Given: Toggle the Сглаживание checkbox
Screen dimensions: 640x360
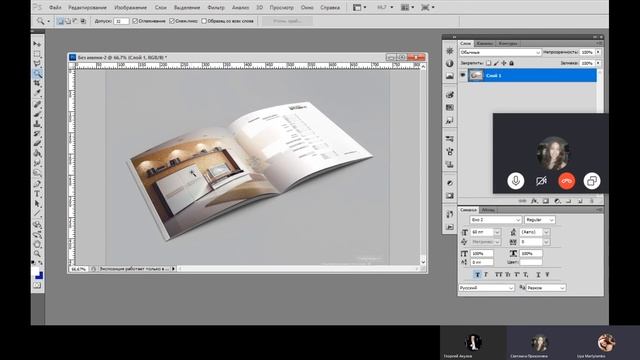Looking at the screenshot, I should [x=135, y=21].
